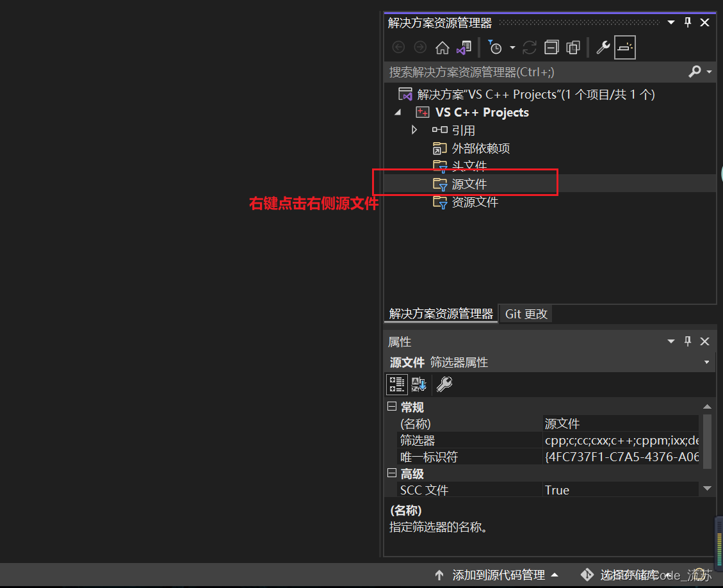Open property pages wrench icon in Properties

[x=444, y=384]
